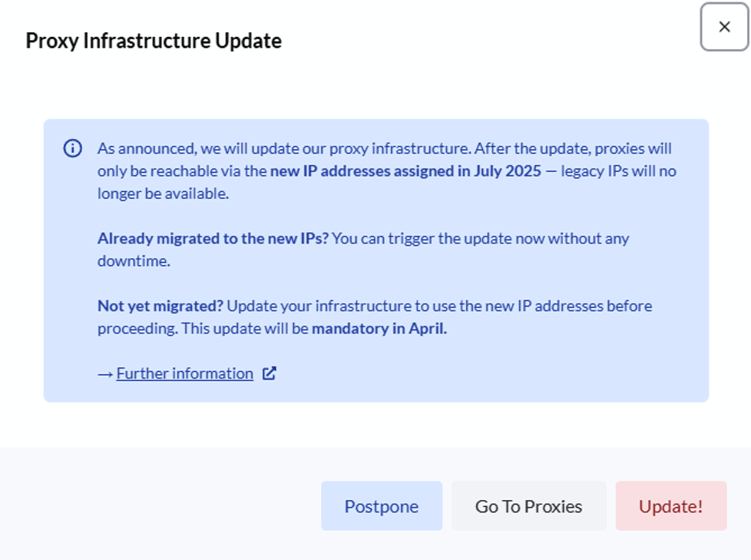
Task: Click the 'legacy IPs will no' text
Action: click(618, 171)
